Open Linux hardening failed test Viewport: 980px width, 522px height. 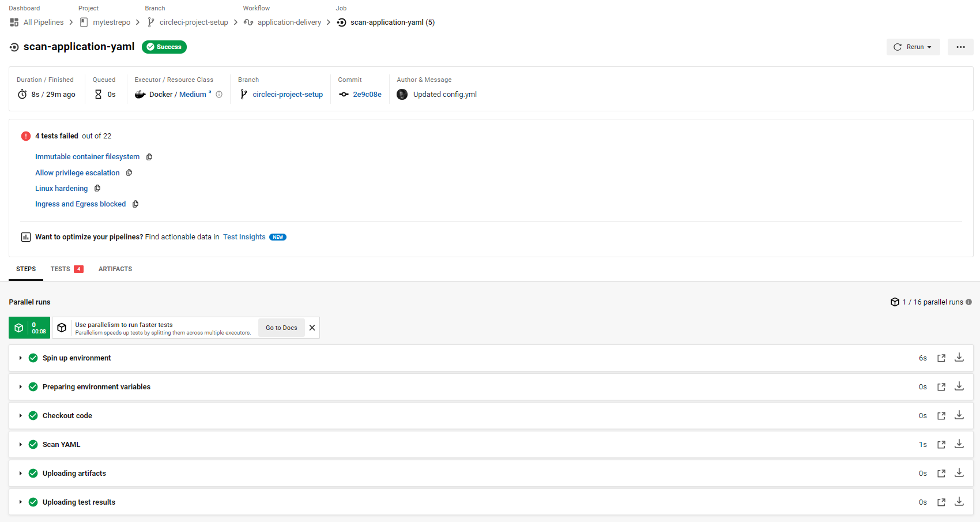(61, 189)
